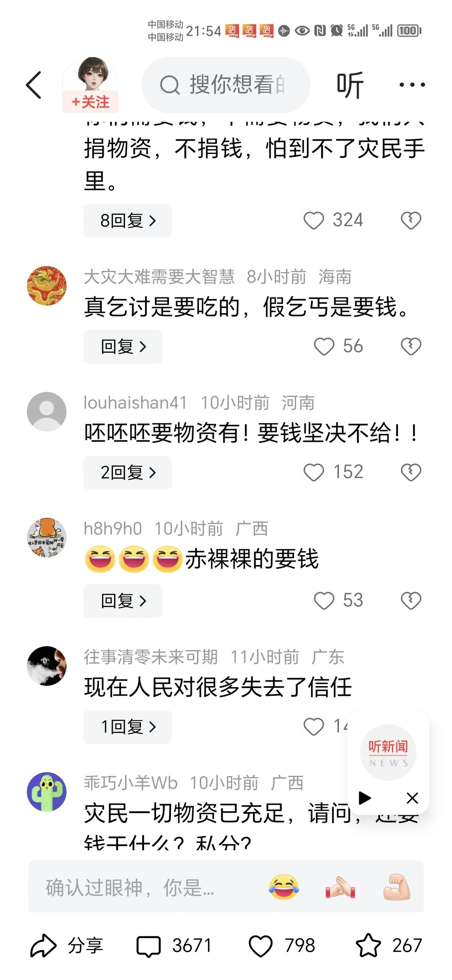Play the 听新闻 floating audio widget

click(364, 797)
